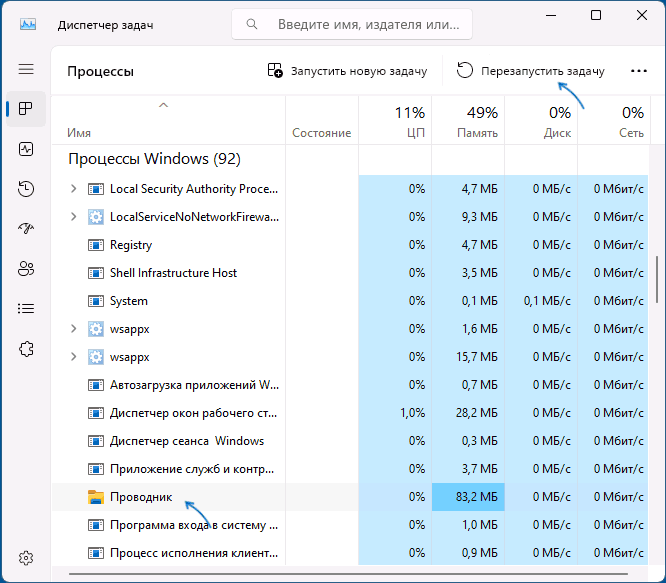
Task: Open the three-dots more options menu
Action: tap(639, 71)
